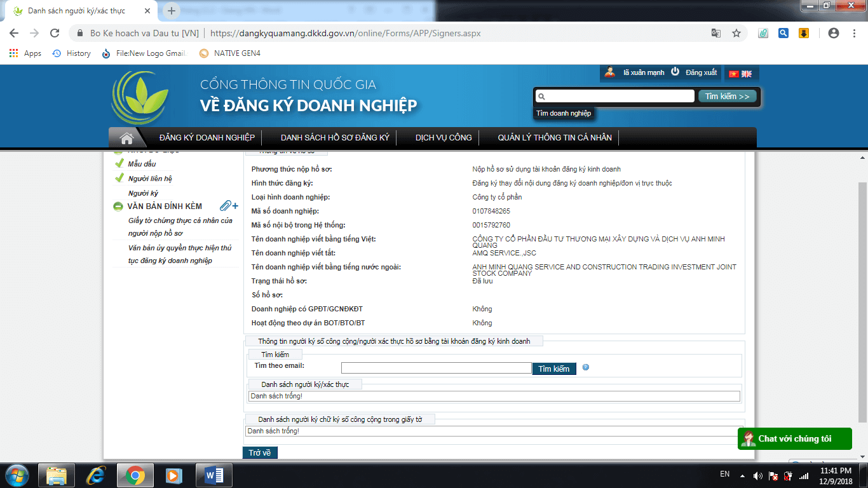Open QUẢN LÝ THÔNG TIN CÁ NHÂN menu
Viewport: 868px width, 488px height.
tap(555, 138)
